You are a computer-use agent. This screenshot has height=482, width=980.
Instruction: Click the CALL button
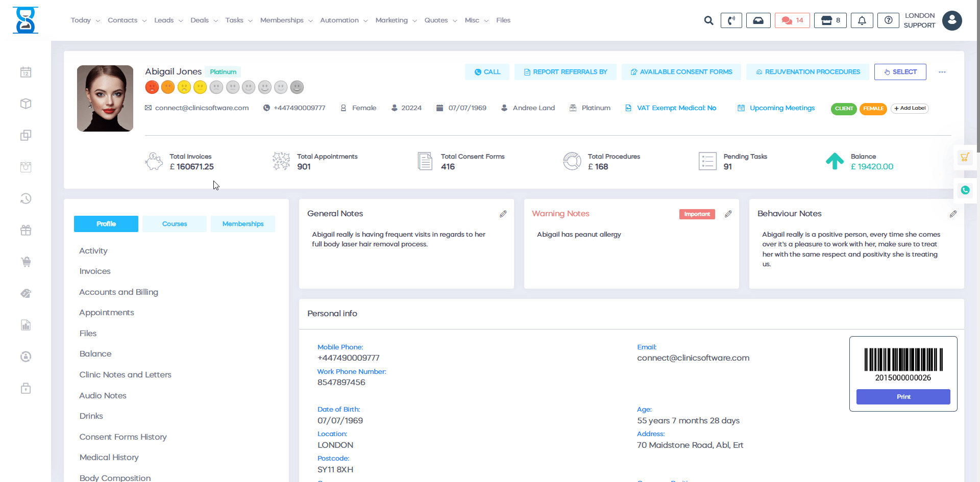[486, 71]
